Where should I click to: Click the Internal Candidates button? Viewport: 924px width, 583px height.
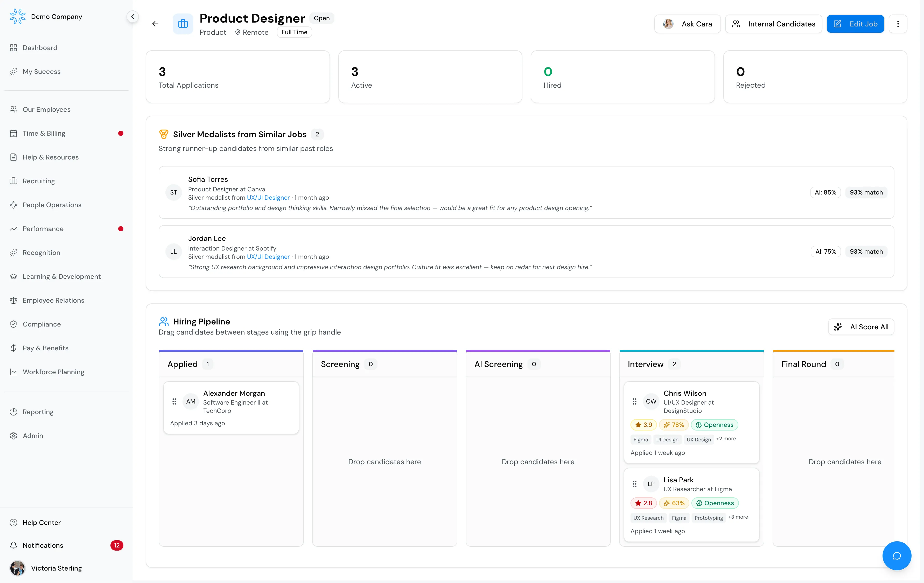[x=773, y=24]
